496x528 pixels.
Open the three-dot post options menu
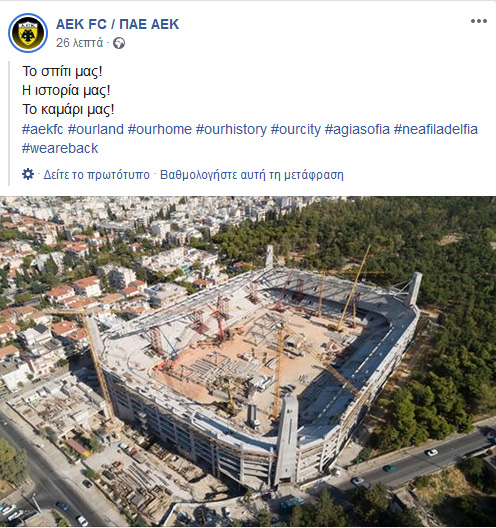coord(478,21)
